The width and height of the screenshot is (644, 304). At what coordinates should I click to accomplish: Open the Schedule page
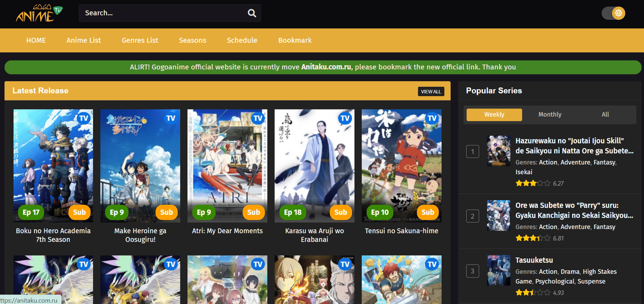[242, 40]
